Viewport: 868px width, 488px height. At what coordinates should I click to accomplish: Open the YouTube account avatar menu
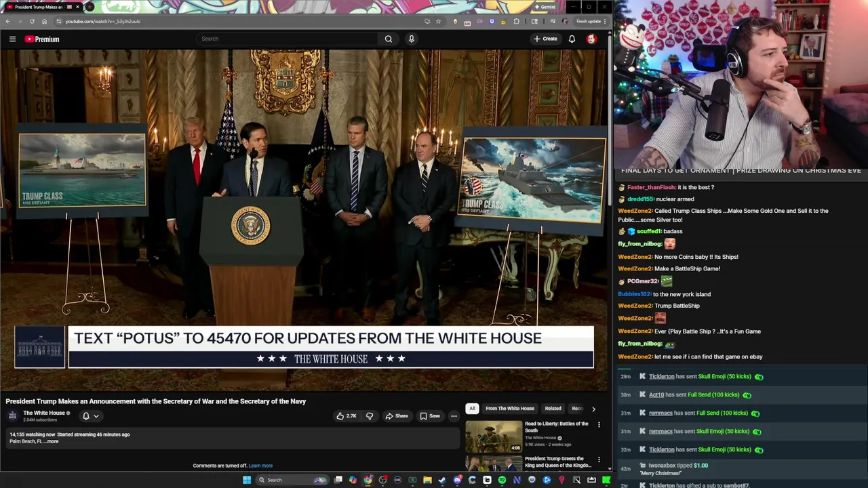coord(591,39)
